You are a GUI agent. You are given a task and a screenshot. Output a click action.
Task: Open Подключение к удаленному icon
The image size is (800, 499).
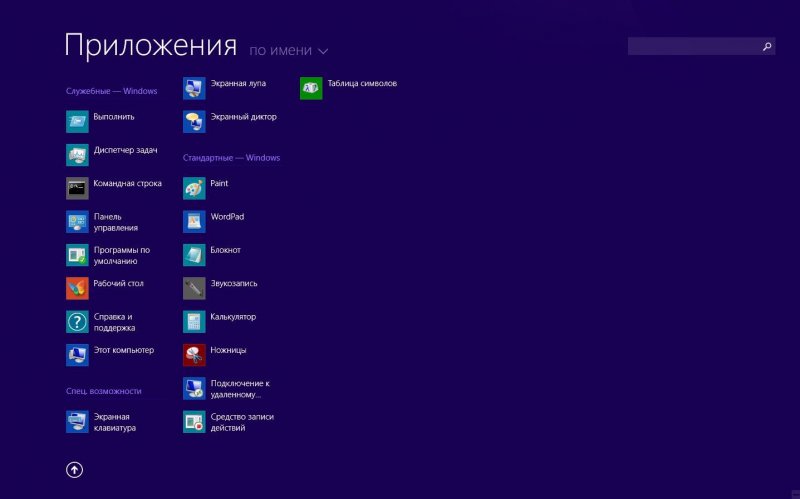(194, 388)
